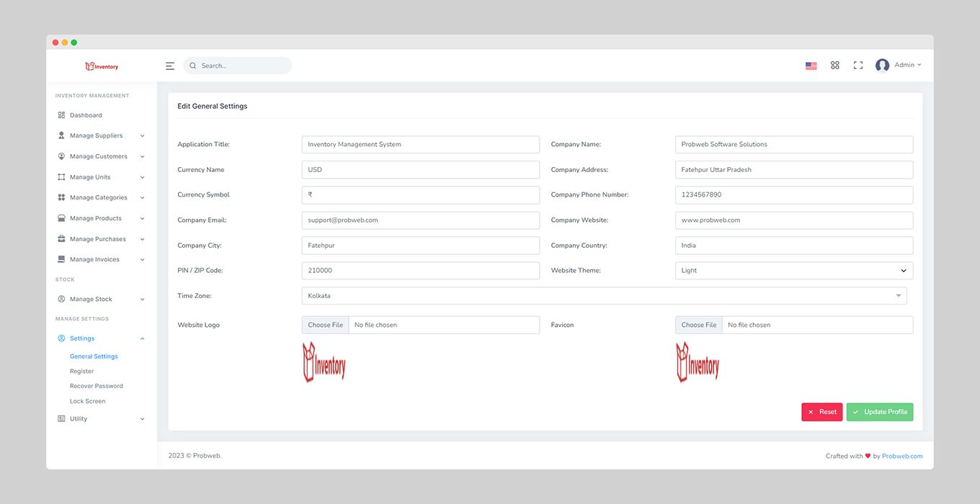Click the Currency Name field
The height and width of the screenshot is (504, 980).
(421, 170)
